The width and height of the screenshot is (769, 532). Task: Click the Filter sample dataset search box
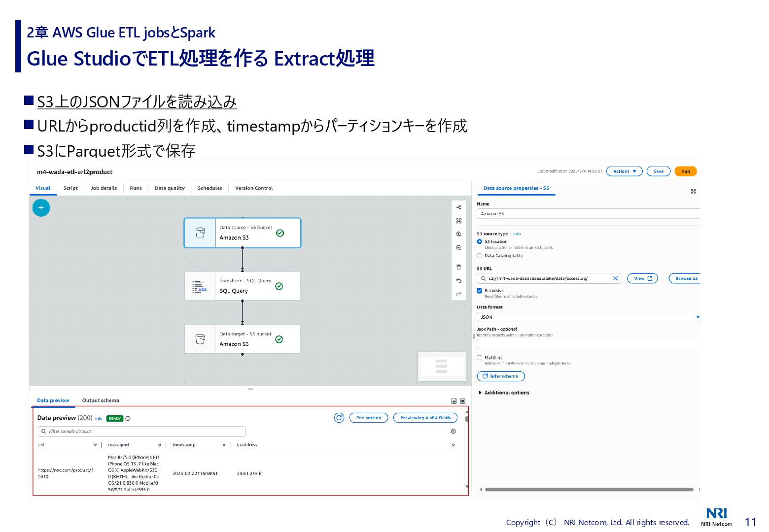[141, 432]
